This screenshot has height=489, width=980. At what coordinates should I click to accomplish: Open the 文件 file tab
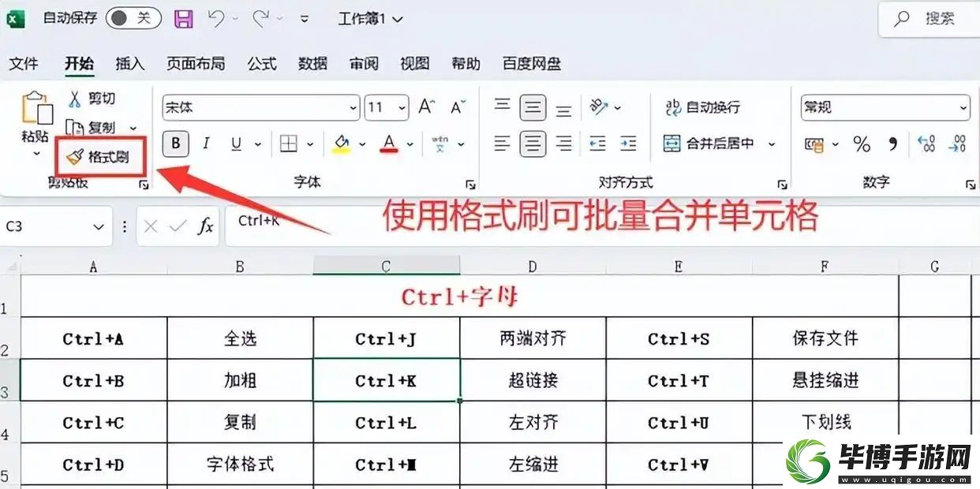[24, 64]
